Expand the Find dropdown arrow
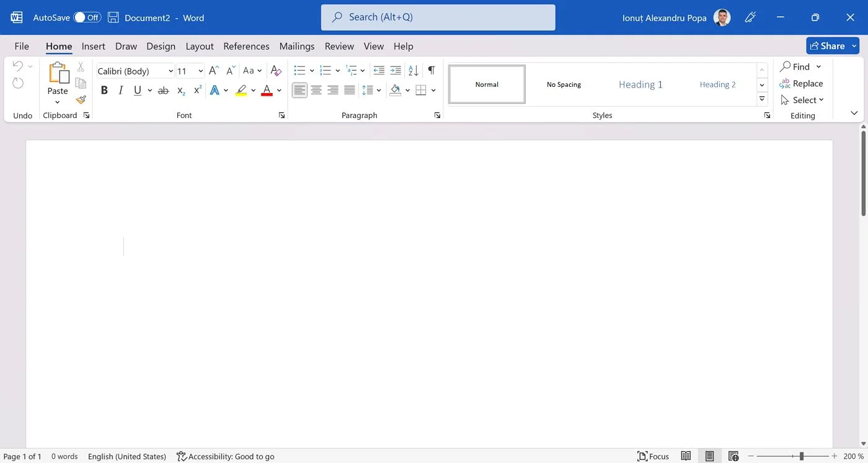This screenshot has height=463, width=868. click(818, 66)
